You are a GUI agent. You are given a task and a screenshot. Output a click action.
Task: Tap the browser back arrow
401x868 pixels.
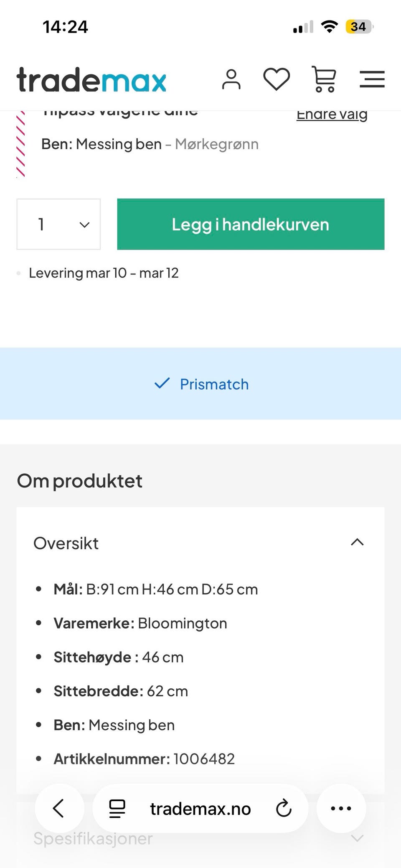(x=59, y=808)
